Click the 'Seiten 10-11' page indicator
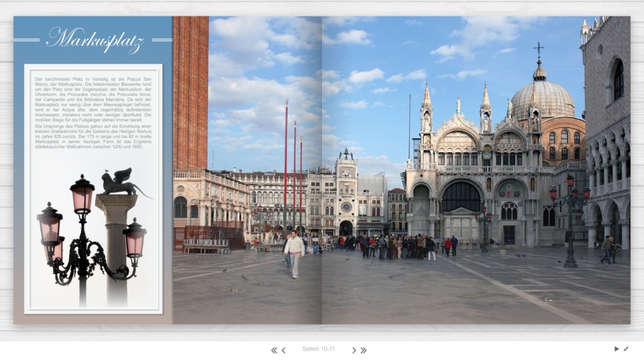Screen dimensions: 644x362 pos(318,349)
